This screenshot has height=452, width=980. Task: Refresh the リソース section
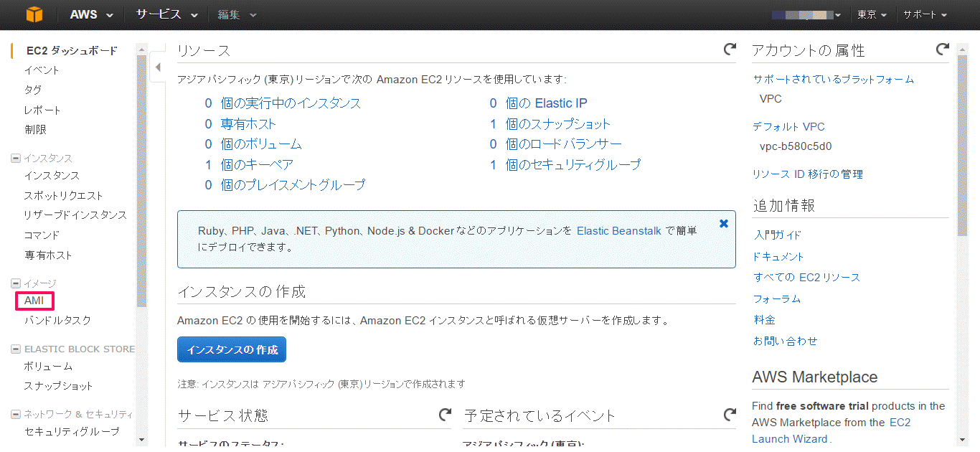coord(730,50)
